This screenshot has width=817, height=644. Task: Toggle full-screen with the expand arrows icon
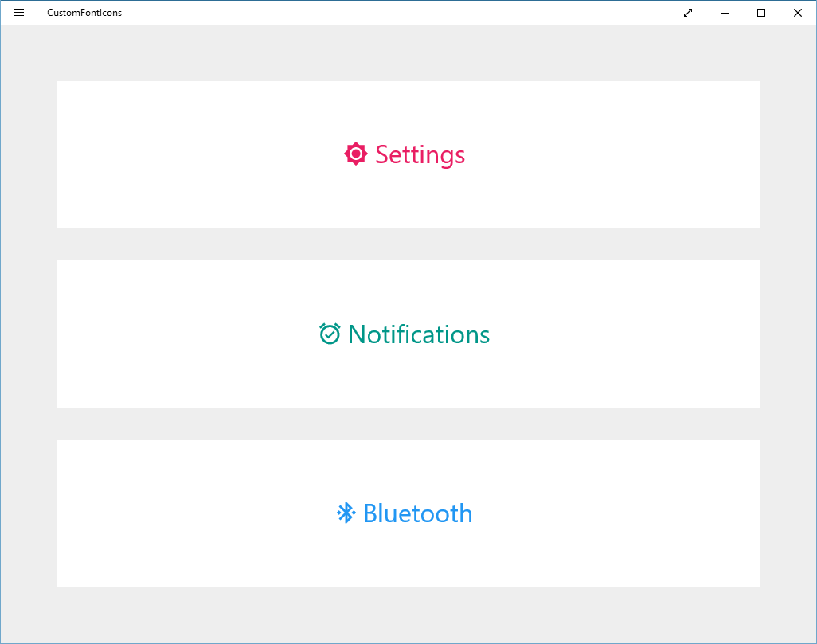click(688, 13)
